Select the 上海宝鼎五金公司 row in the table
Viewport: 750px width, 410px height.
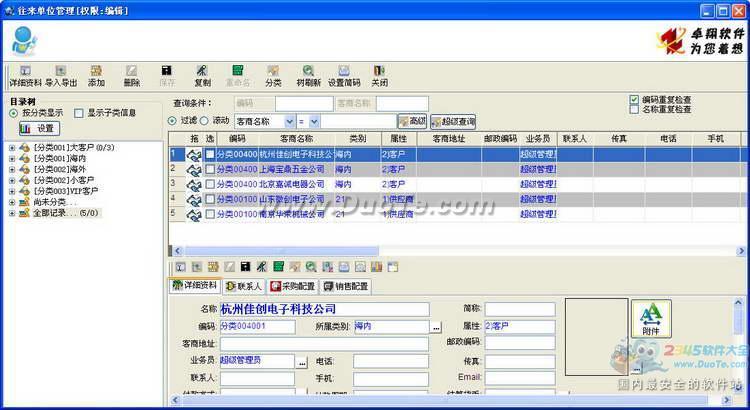[x=291, y=170]
